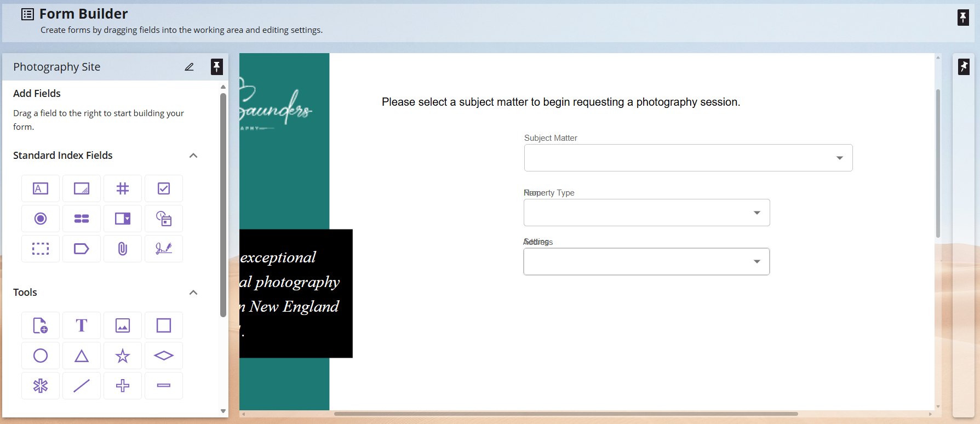The image size is (980, 424).
Task: Click the side panel scroll down arrow
Action: click(x=223, y=411)
